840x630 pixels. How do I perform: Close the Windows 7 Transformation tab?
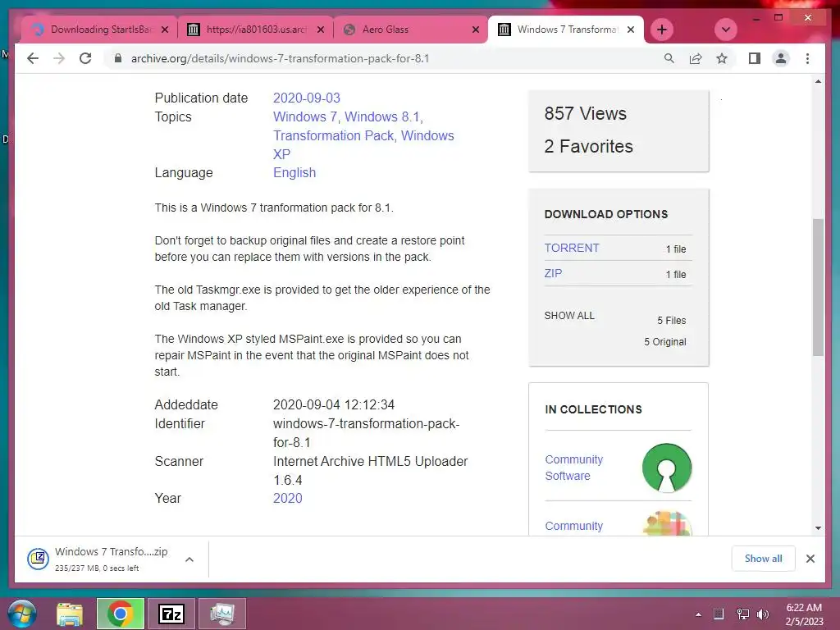click(631, 30)
